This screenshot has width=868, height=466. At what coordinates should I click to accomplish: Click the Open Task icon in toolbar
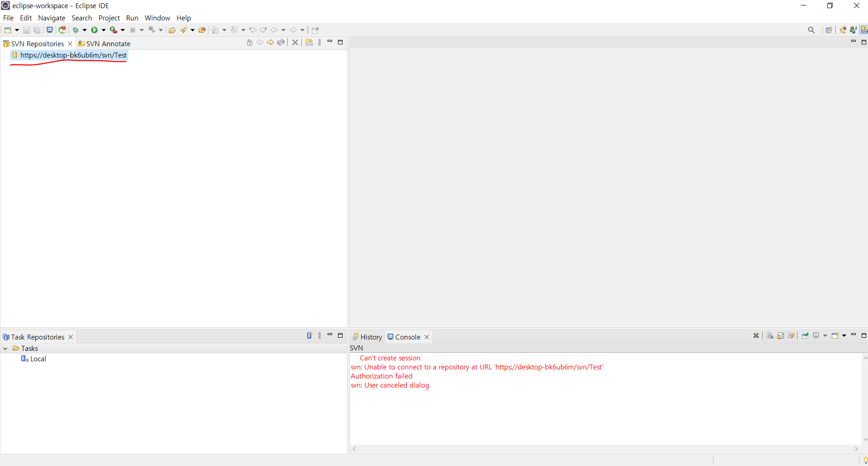click(x=184, y=30)
